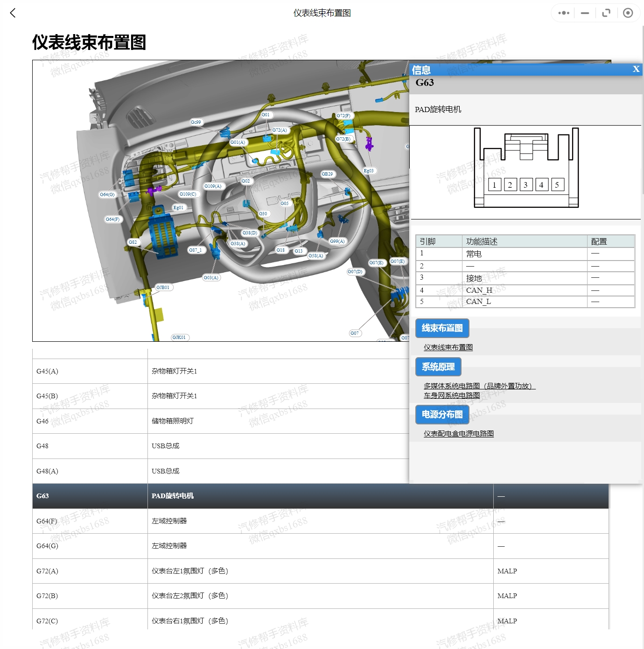The image size is (644, 649).
Task: Click the GJB01 connector label on diagram
Action: [x=163, y=288]
